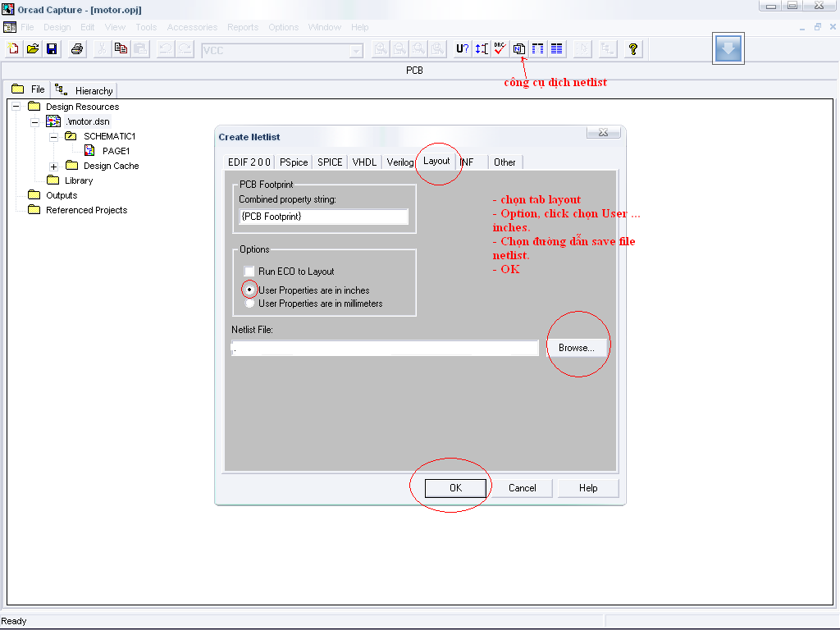Switch to the PSpice tab
Viewport: 840px width, 630px height.
pos(294,162)
